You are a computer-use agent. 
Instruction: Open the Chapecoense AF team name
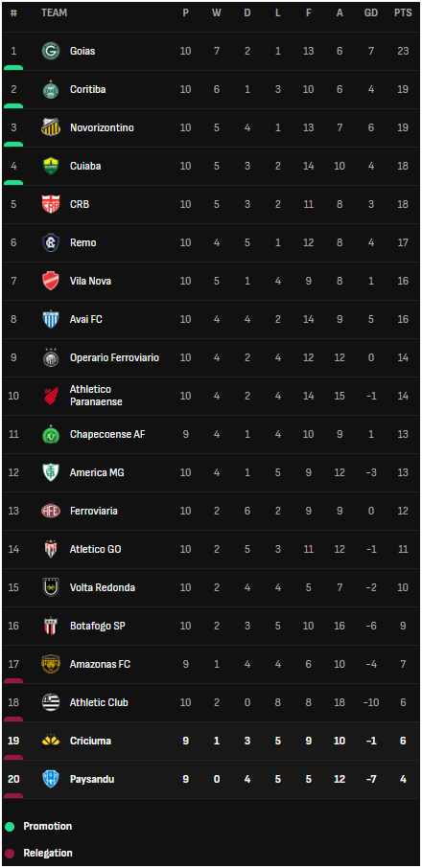107,434
